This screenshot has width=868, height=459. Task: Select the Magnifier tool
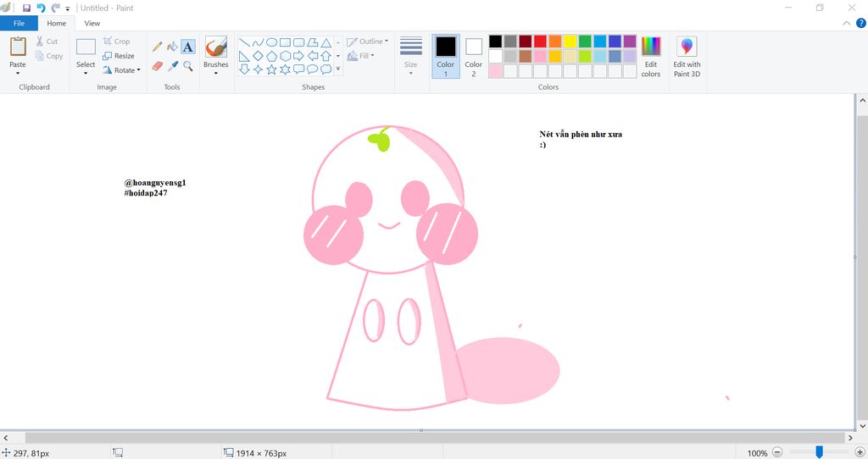tap(188, 66)
